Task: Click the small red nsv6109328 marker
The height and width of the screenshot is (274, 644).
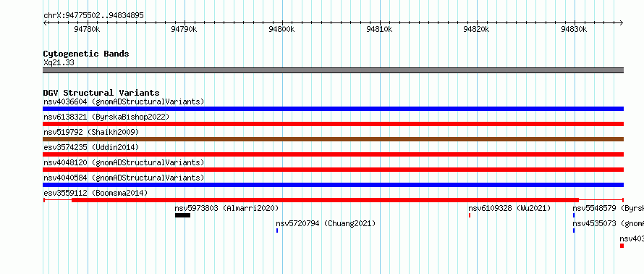Action: click(x=470, y=215)
